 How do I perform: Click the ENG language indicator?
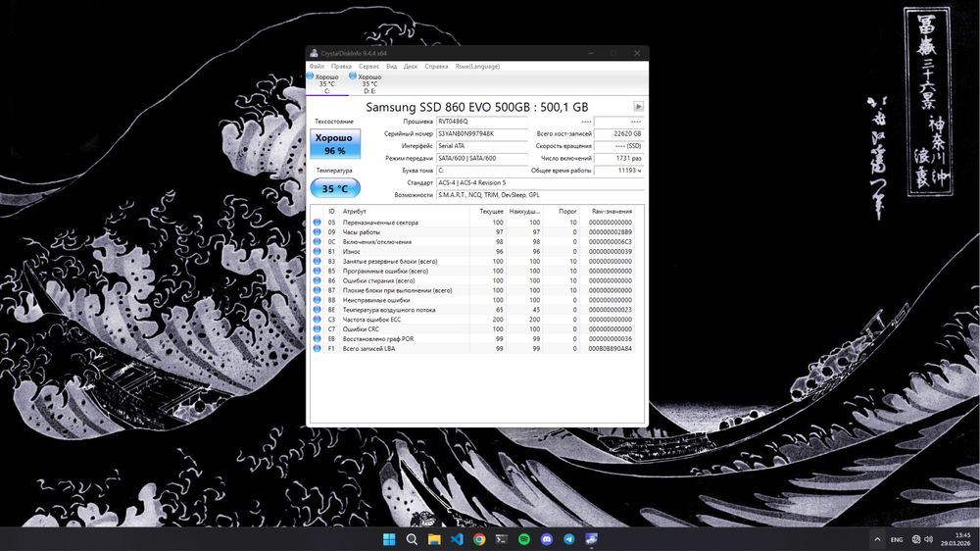coord(897,540)
